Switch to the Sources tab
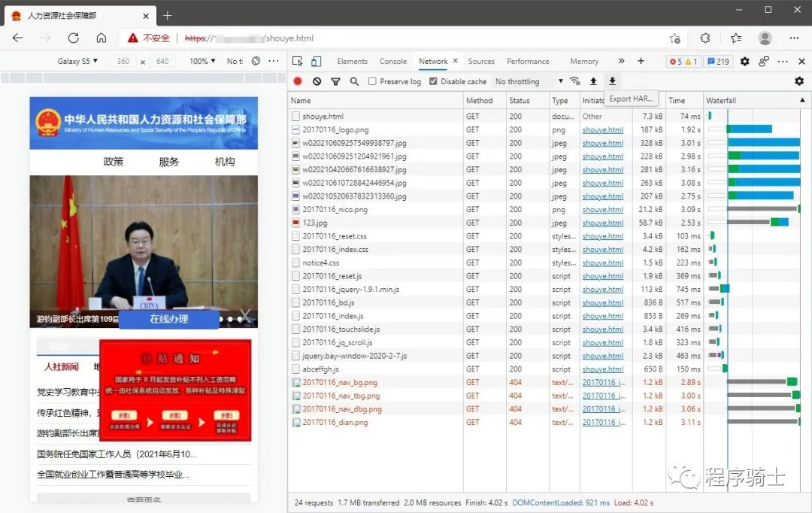Screen dimensions: 812x513 click(x=480, y=61)
